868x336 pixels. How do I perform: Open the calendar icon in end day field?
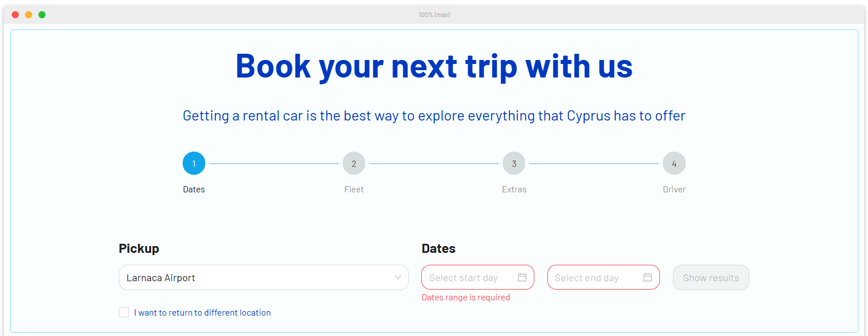tap(647, 277)
